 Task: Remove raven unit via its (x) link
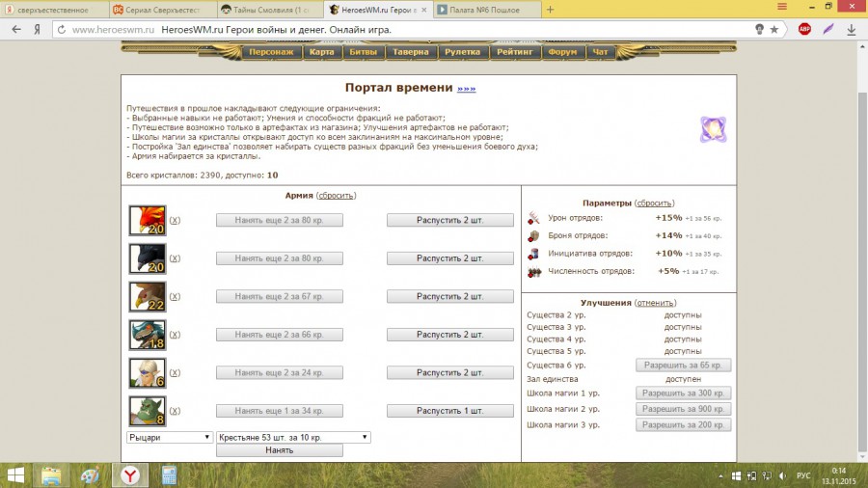(175, 258)
